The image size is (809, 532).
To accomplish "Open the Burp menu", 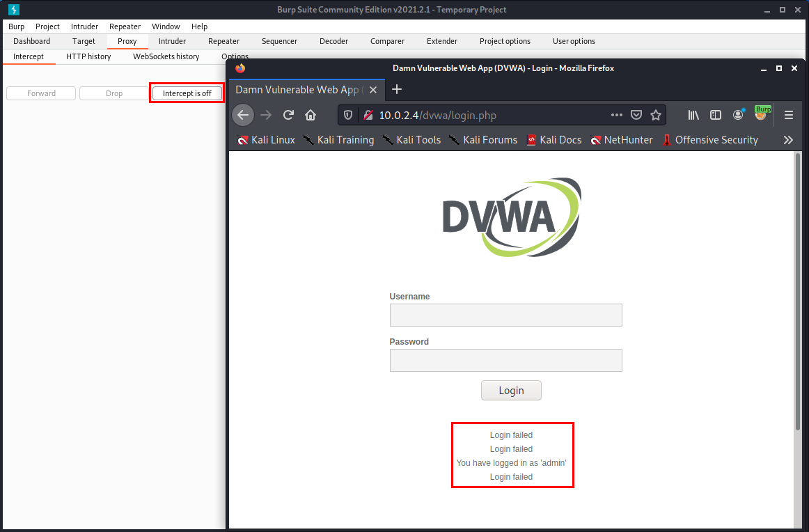I will [17, 26].
